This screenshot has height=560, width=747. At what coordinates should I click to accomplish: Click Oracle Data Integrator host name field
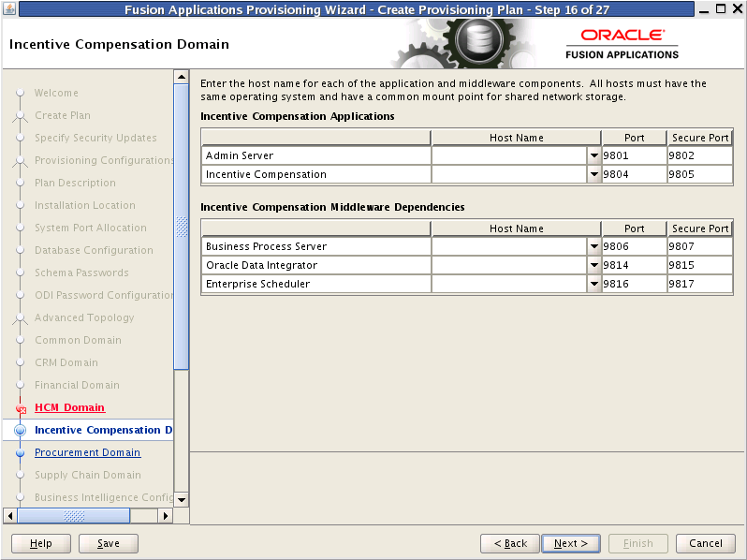point(509,265)
